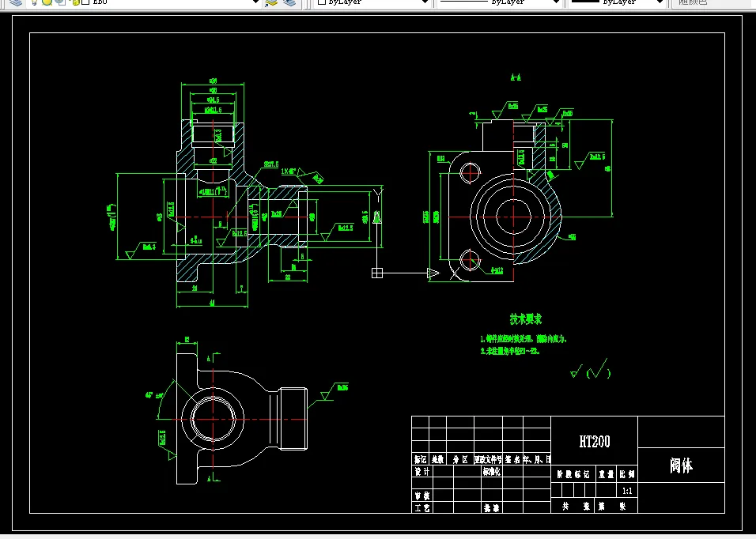Click the 年、月、日 title block cell
756x539 pixels.
coord(537,459)
